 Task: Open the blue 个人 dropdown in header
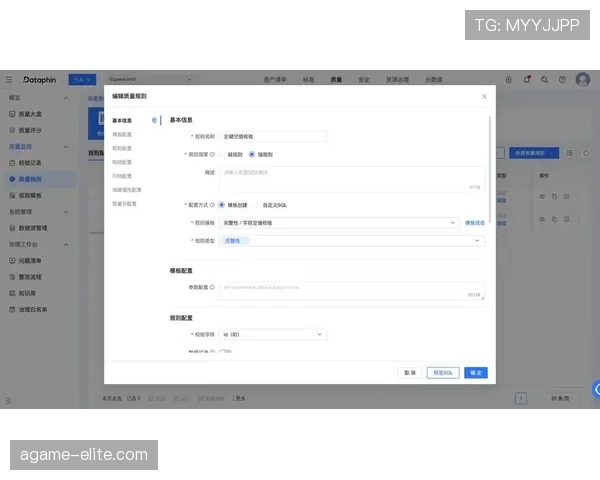click(82, 80)
